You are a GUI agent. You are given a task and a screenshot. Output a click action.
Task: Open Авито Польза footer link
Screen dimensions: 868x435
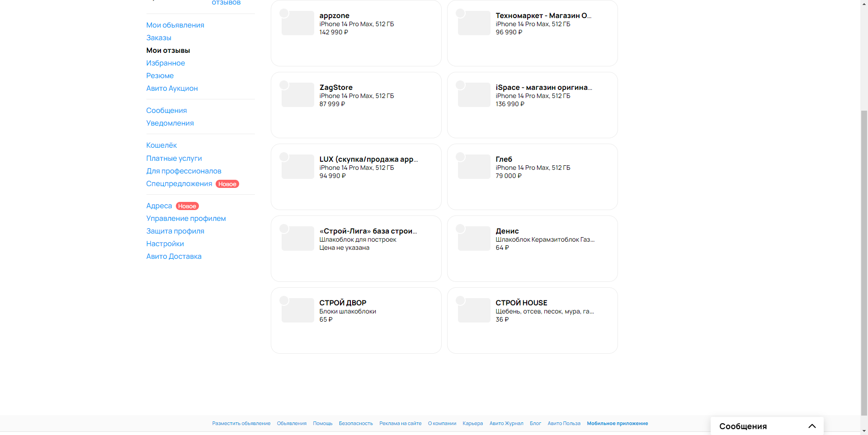point(564,423)
